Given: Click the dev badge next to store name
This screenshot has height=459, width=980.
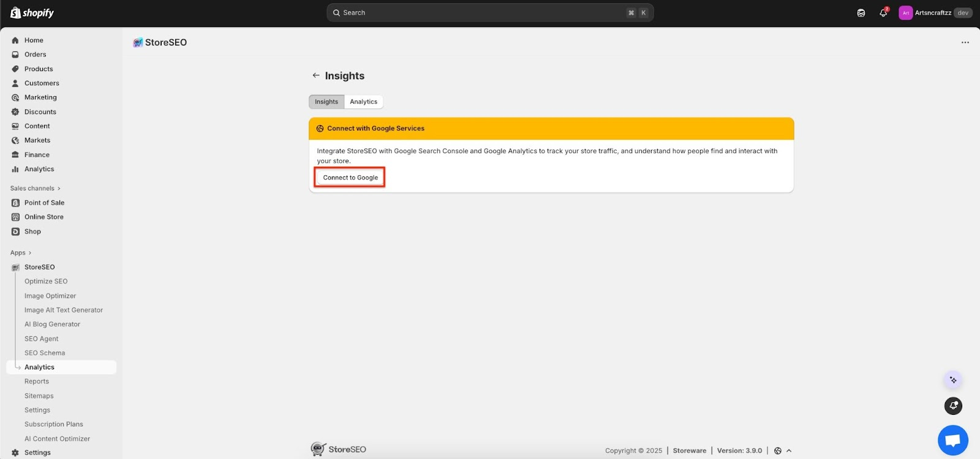Looking at the screenshot, I should [x=963, y=13].
